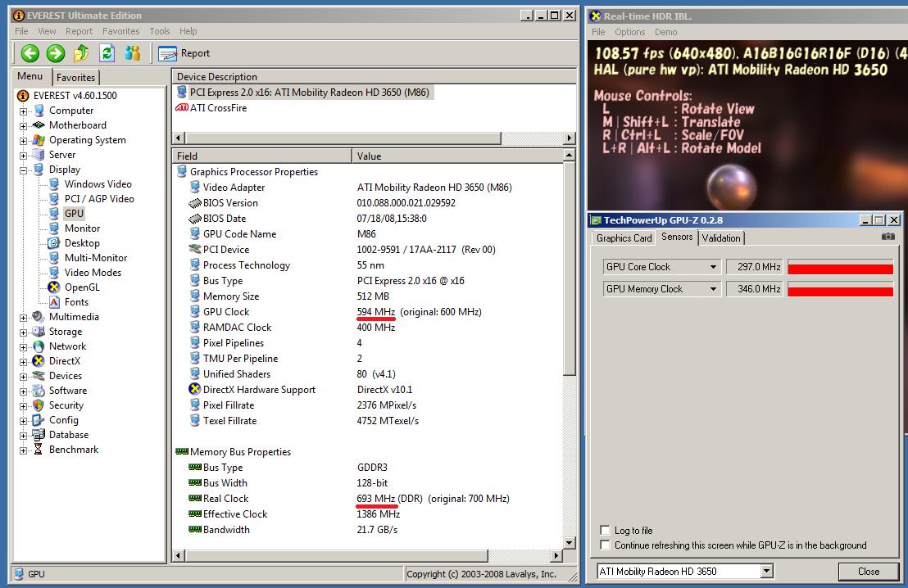Expand the Benchmark tree node
Viewport: 908px width, 588px height.
(x=23, y=450)
